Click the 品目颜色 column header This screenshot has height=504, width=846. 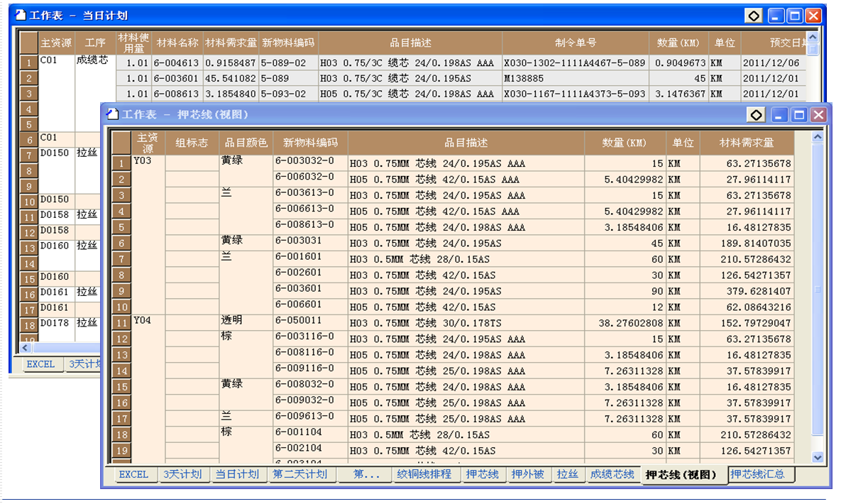[246, 143]
